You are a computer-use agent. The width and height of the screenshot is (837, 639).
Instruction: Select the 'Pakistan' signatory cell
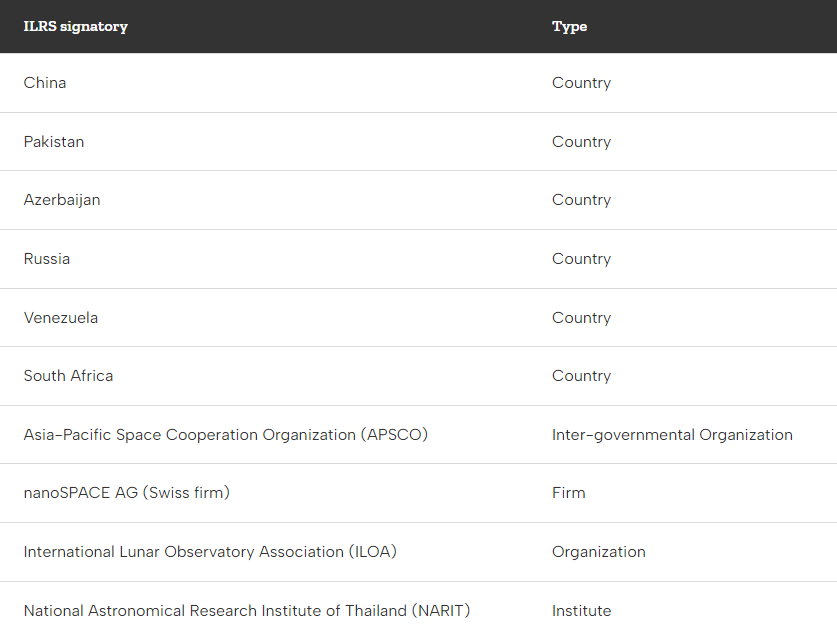click(x=54, y=141)
